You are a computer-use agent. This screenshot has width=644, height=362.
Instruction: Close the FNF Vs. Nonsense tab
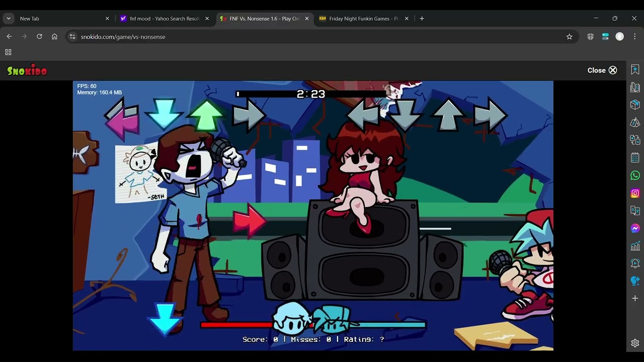(307, 19)
